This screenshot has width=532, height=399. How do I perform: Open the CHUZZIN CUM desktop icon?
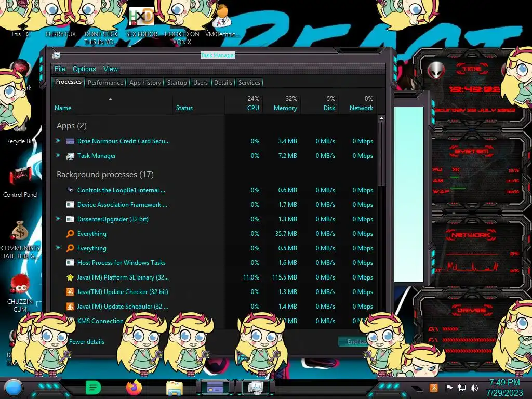tap(20, 294)
